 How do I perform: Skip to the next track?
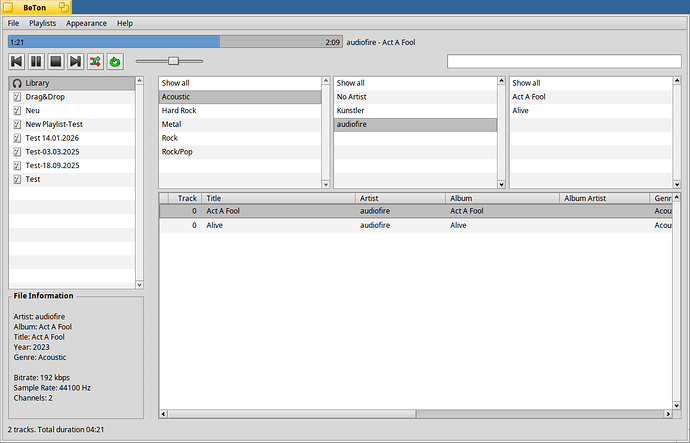[x=75, y=62]
